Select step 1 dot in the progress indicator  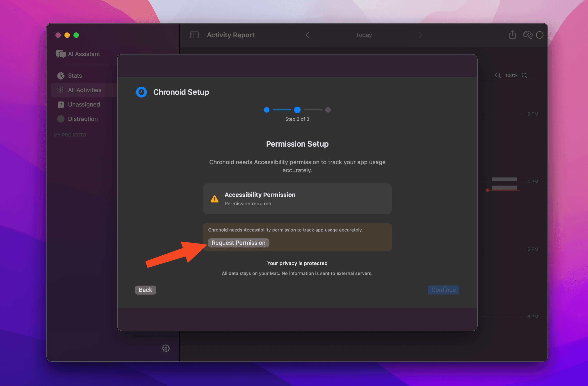pyautogui.click(x=267, y=110)
